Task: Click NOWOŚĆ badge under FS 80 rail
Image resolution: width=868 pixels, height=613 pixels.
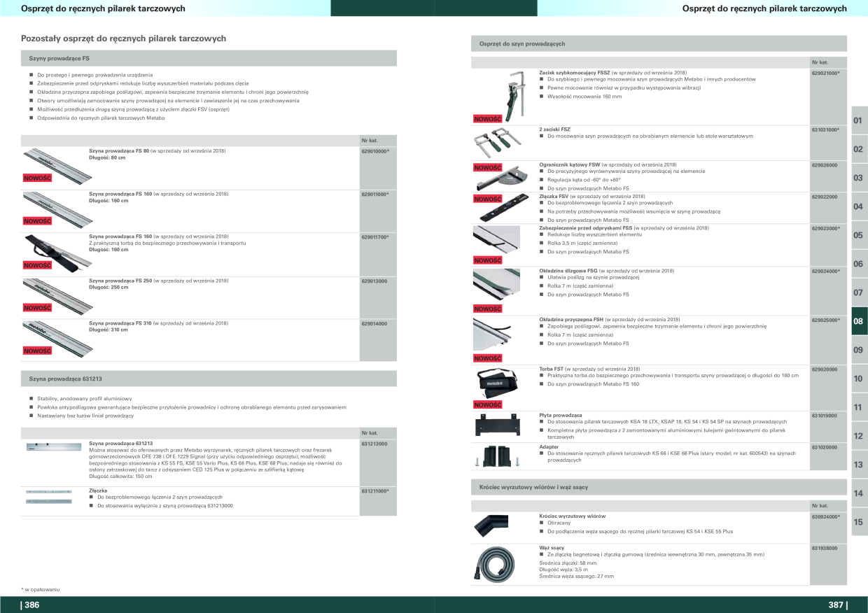Action: tap(38, 178)
